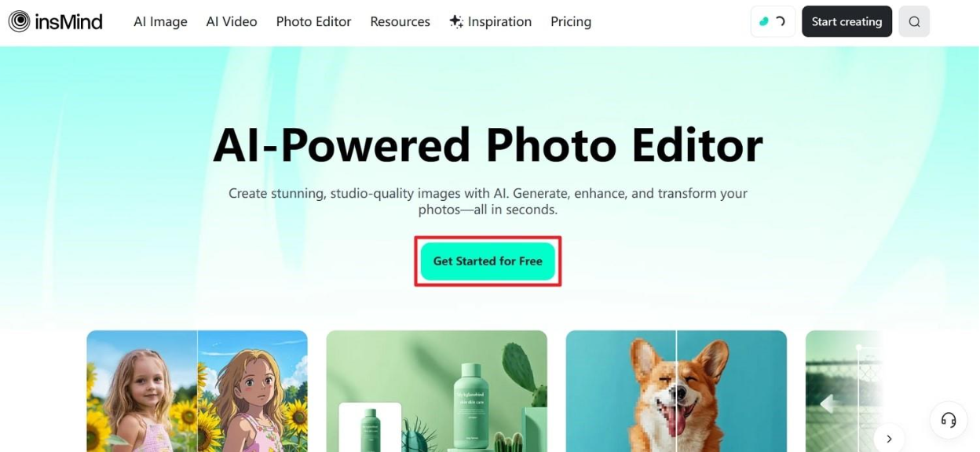Click the green bean credits icon
This screenshot has height=452, width=980.
tap(764, 22)
